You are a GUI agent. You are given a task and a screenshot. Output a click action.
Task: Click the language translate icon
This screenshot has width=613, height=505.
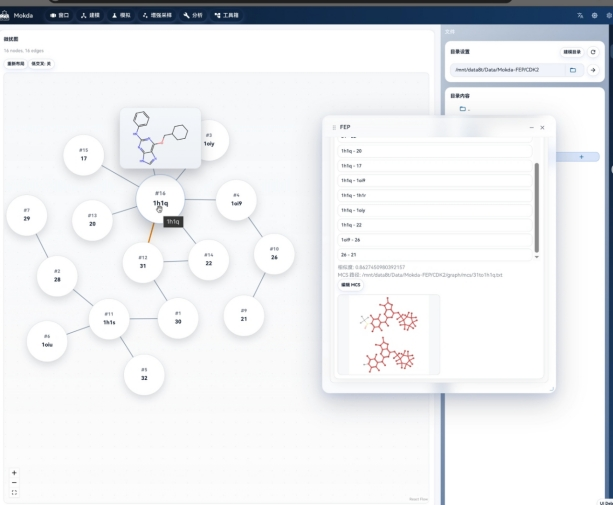pos(580,15)
